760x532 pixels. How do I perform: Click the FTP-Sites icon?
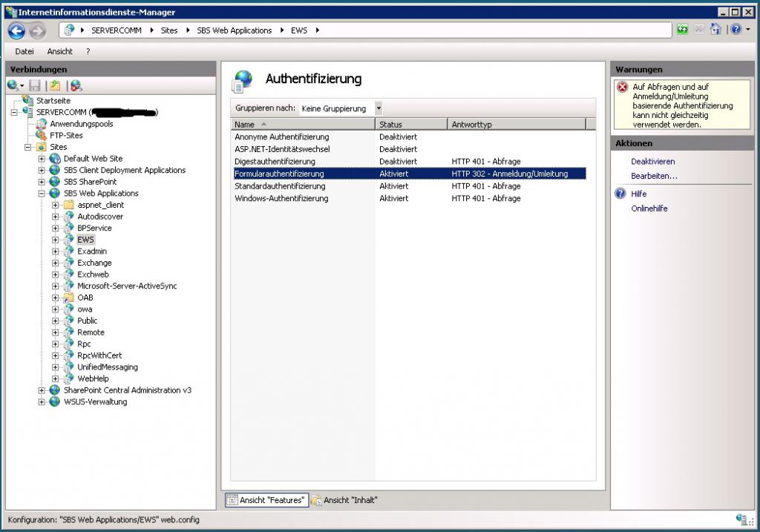point(42,135)
